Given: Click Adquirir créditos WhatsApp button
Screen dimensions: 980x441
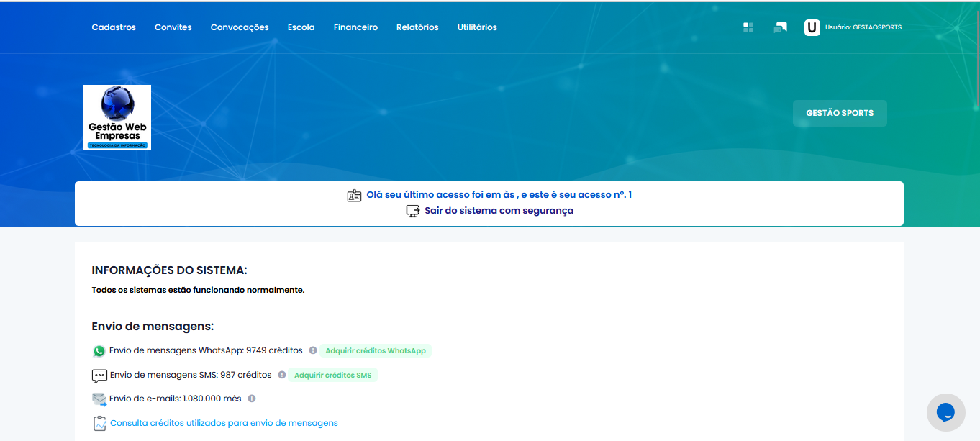Looking at the screenshot, I should pos(376,351).
